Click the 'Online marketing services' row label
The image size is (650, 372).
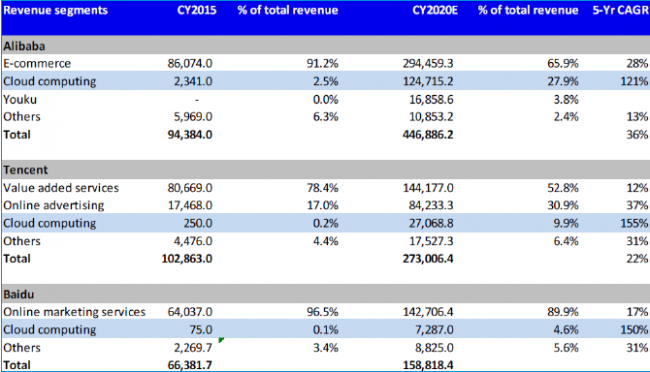[75, 312]
